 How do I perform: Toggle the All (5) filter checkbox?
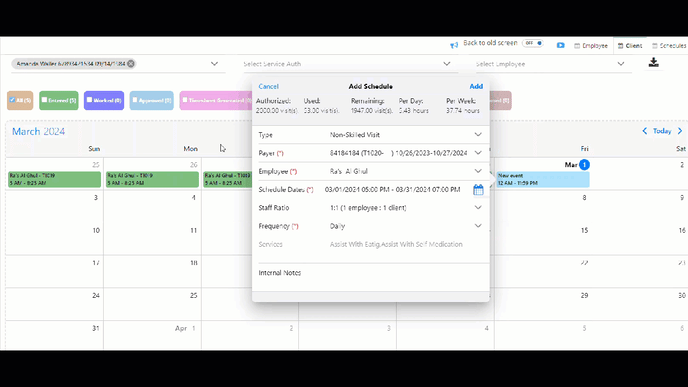point(12,100)
